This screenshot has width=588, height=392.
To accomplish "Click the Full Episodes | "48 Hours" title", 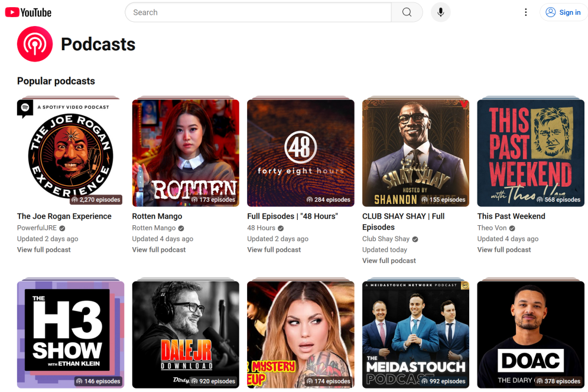I will tap(293, 216).
